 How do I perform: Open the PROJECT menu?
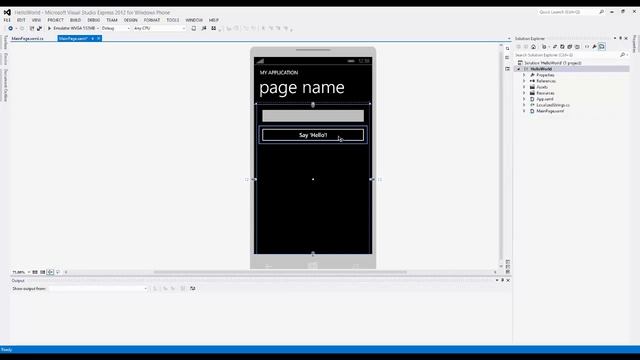(x=56, y=20)
